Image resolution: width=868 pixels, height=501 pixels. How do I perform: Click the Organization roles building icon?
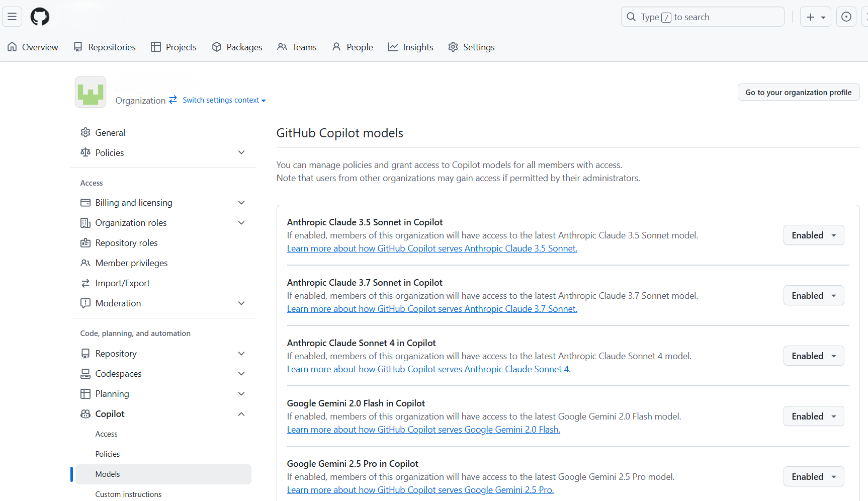pyautogui.click(x=85, y=223)
